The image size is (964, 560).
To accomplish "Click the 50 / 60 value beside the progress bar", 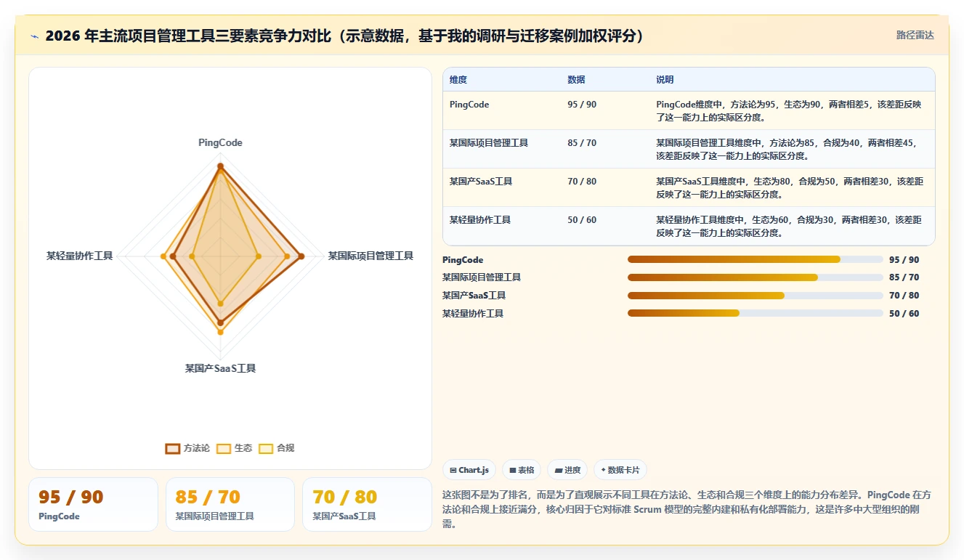I will tap(904, 314).
